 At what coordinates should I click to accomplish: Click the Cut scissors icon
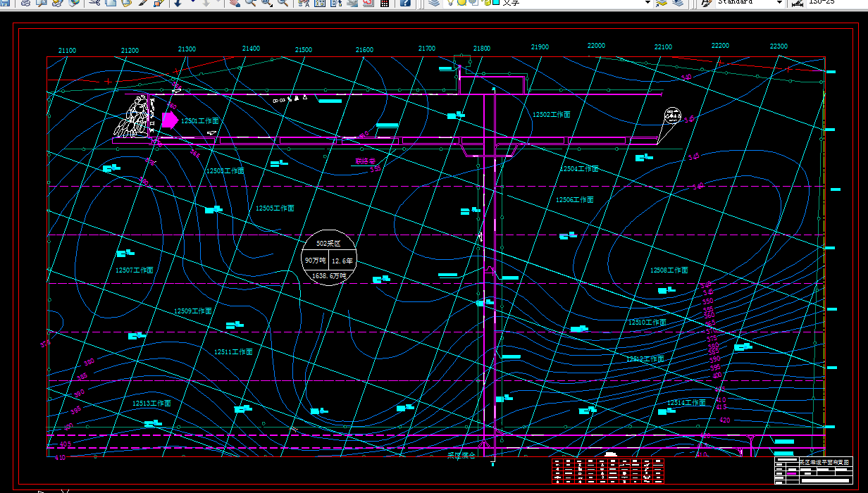point(94,2)
